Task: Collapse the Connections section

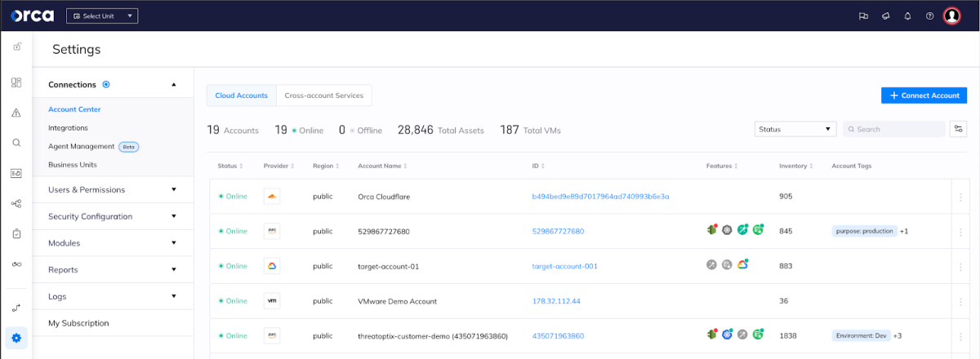Action: 173,85
